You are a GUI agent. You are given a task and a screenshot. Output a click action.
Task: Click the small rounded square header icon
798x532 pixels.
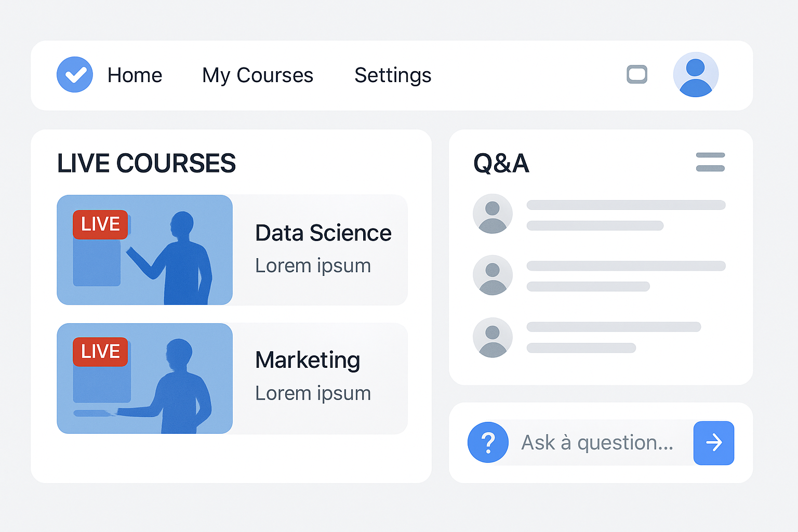coord(637,74)
